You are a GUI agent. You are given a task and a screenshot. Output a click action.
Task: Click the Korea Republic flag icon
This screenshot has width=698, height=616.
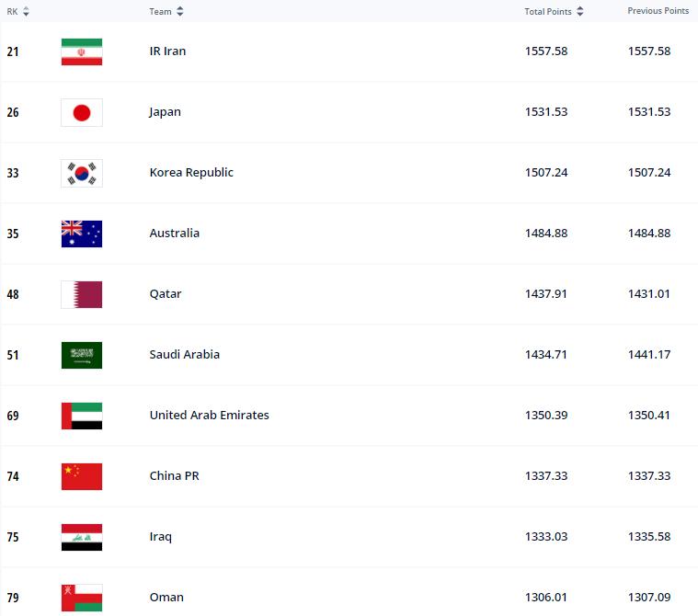[81, 173]
